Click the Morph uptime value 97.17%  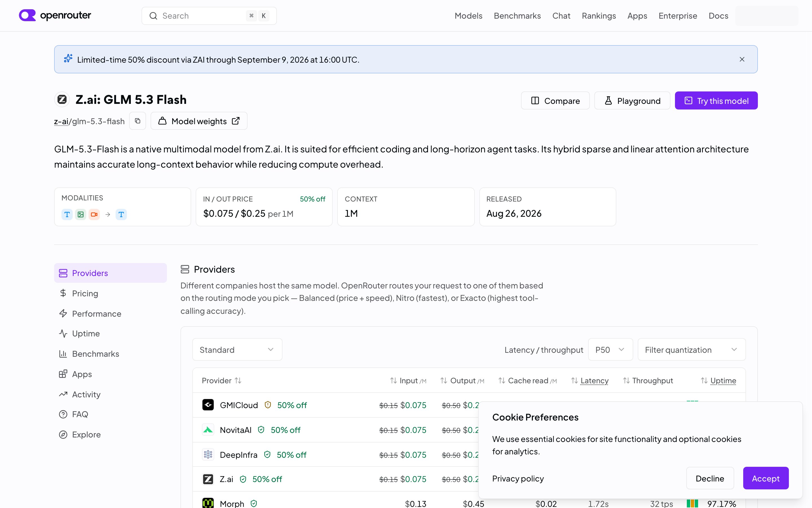[x=722, y=504]
